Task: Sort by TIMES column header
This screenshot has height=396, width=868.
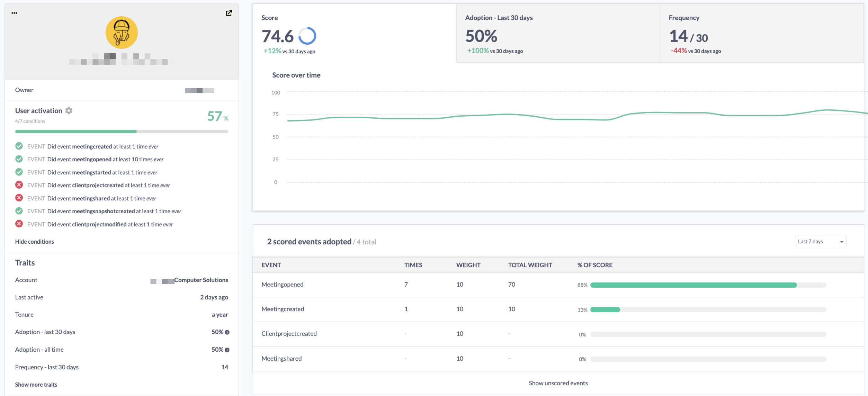Action: click(x=413, y=265)
